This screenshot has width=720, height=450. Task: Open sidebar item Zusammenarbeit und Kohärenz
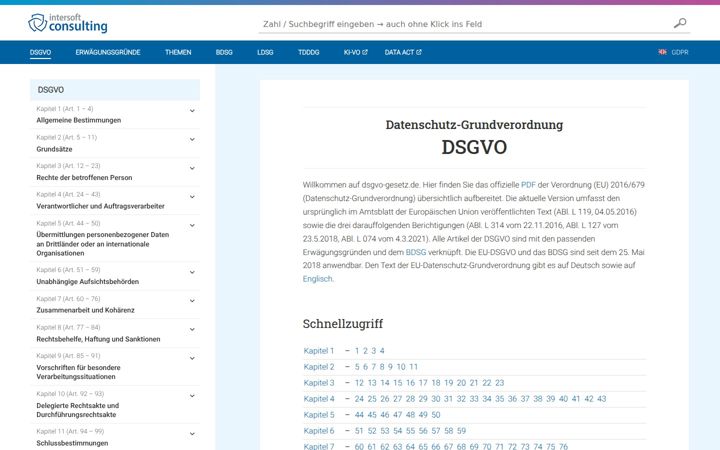pyautogui.click(x=85, y=310)
